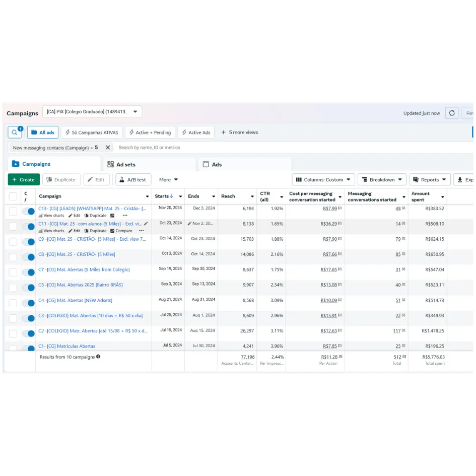Image resolution: width=476 pixels, height=476 pixels.
Task: Select the Active Ads view
Action: (x=196, y=132)
